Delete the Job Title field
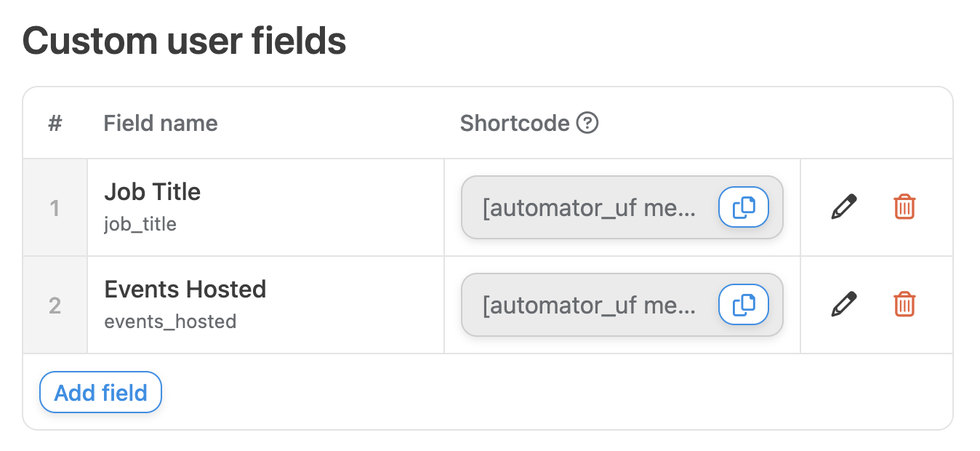Image resolution: width=980 pixels, height=451 pixels. pos(904,207)
